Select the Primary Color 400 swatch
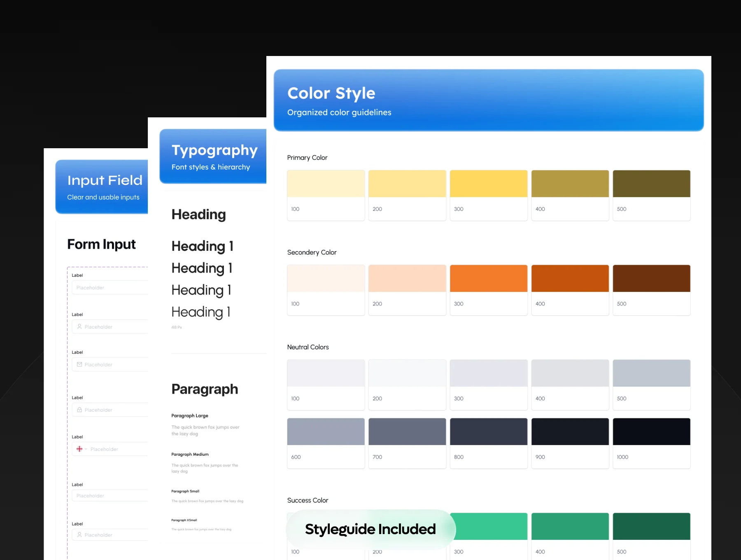 [x=570, y=195]
